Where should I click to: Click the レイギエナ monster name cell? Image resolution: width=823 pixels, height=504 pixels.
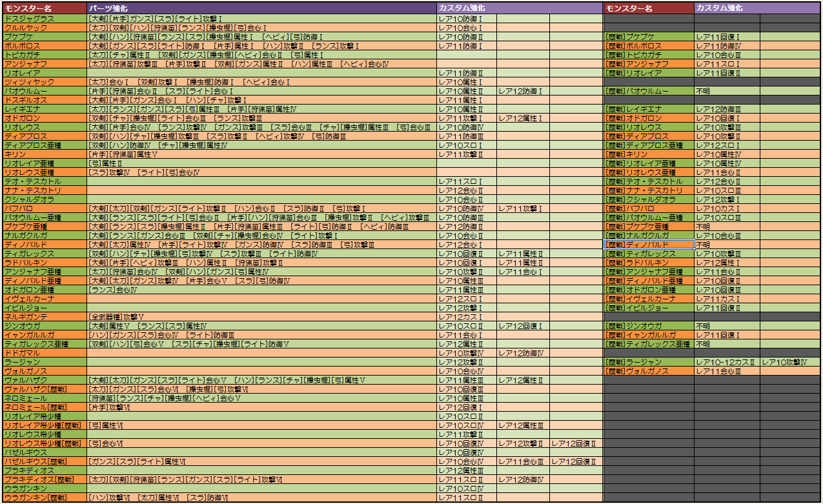[x=45, y=109]
